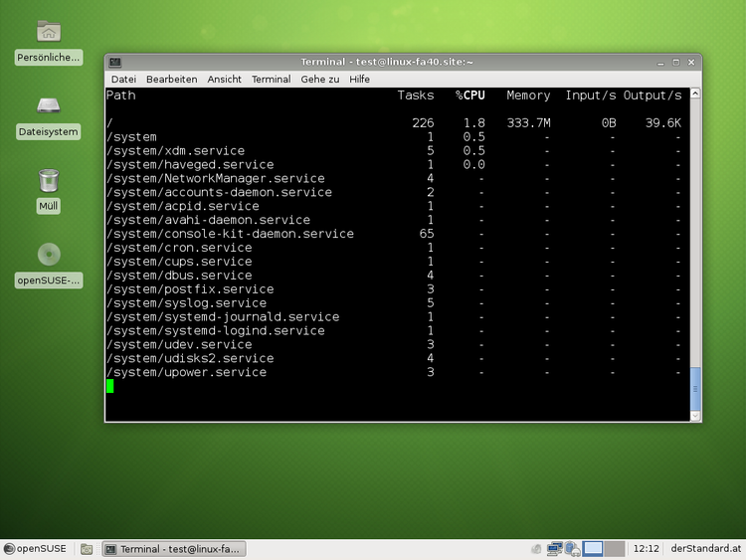Switch to the second workspace in pager
This screenshot has height=560, width=746.
click(x=615, y=548)
